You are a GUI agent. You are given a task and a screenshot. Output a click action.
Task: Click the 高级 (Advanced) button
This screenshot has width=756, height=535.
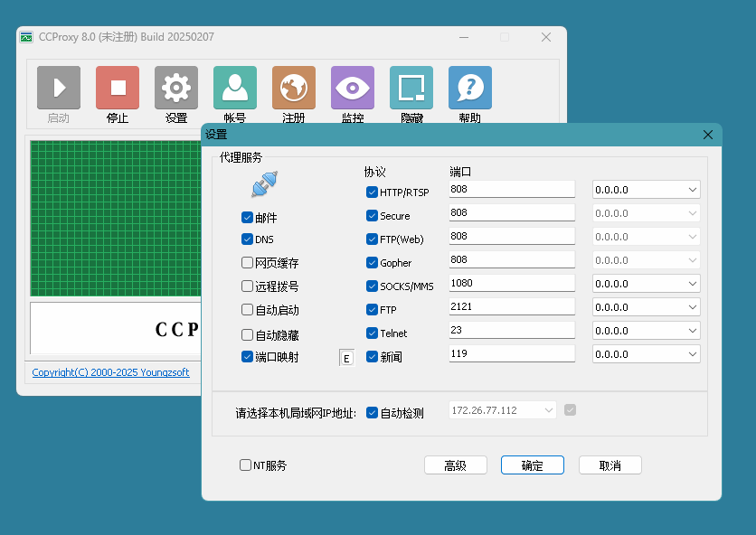(x=456, y=465)
